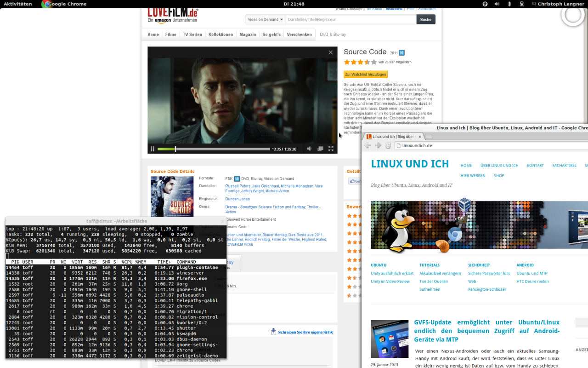Open Google Chrome app menu in top bar
Screen dimensions: 588x368
64,4
